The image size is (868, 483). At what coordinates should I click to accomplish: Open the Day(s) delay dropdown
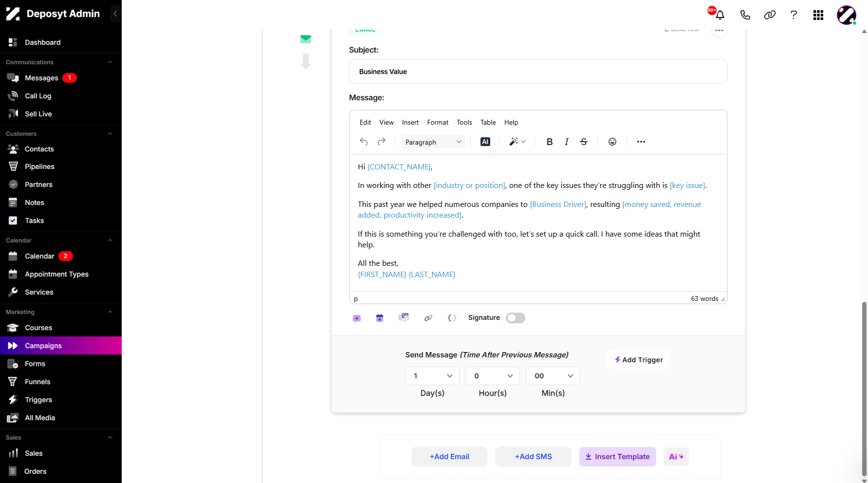(x=432, y=376)
